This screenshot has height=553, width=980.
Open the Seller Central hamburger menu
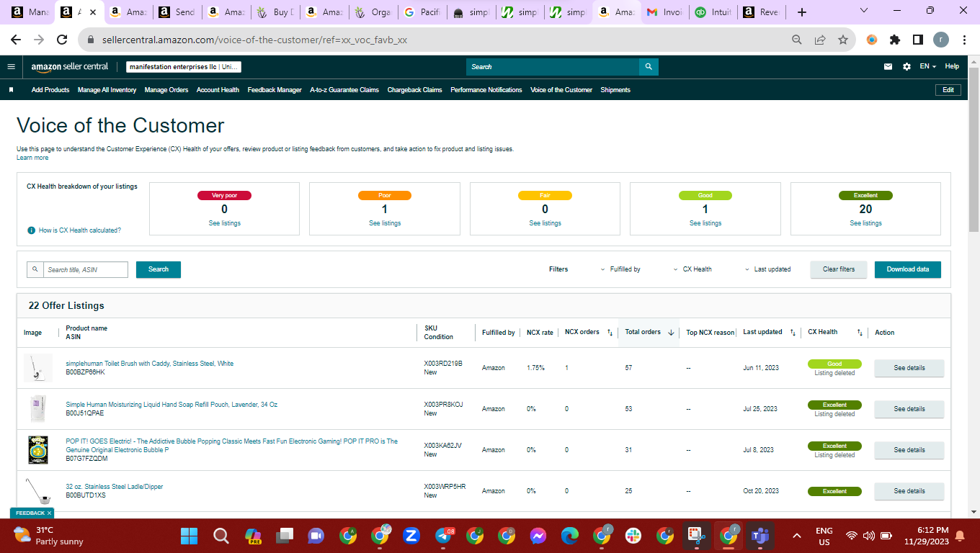click(x=11, y=67)
